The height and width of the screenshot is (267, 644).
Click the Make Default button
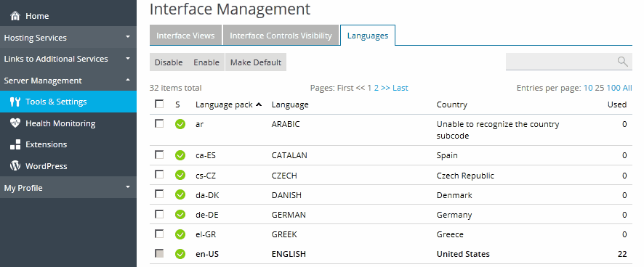click(256, 62)
